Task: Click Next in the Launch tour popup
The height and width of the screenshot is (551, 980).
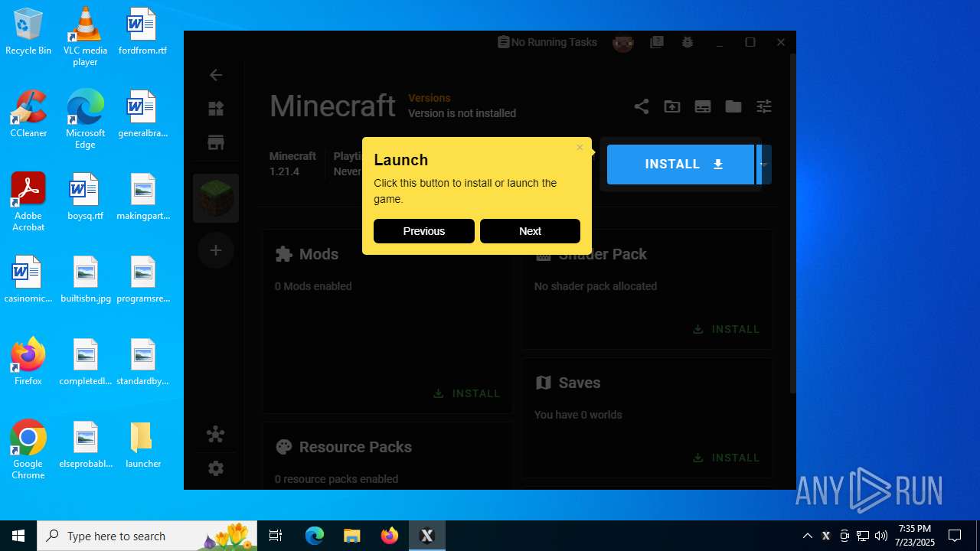Action: [x=530, y=231]
